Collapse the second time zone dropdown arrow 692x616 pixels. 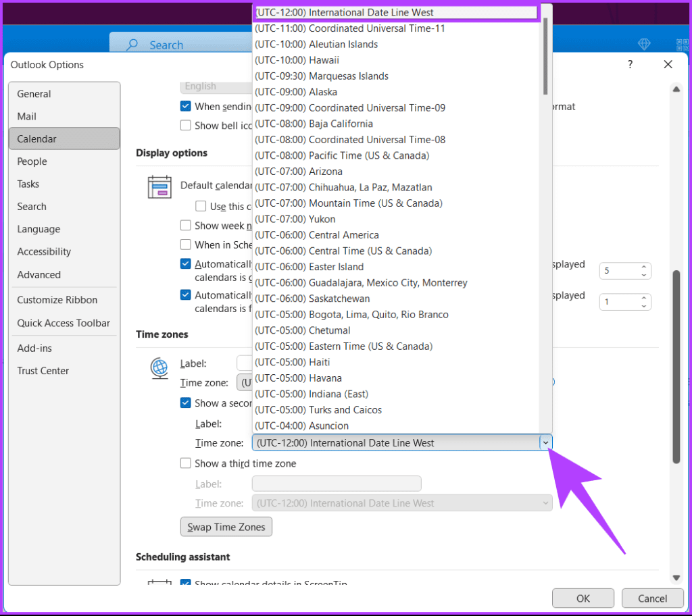[545, 442]
